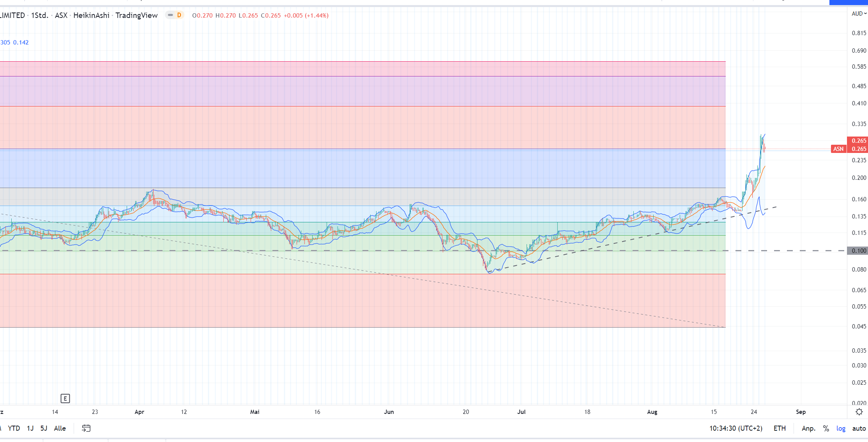Click the Bollinger value 0.142 in legend
The width and height of the screenshot is (868, 442).
click(21, 43)
